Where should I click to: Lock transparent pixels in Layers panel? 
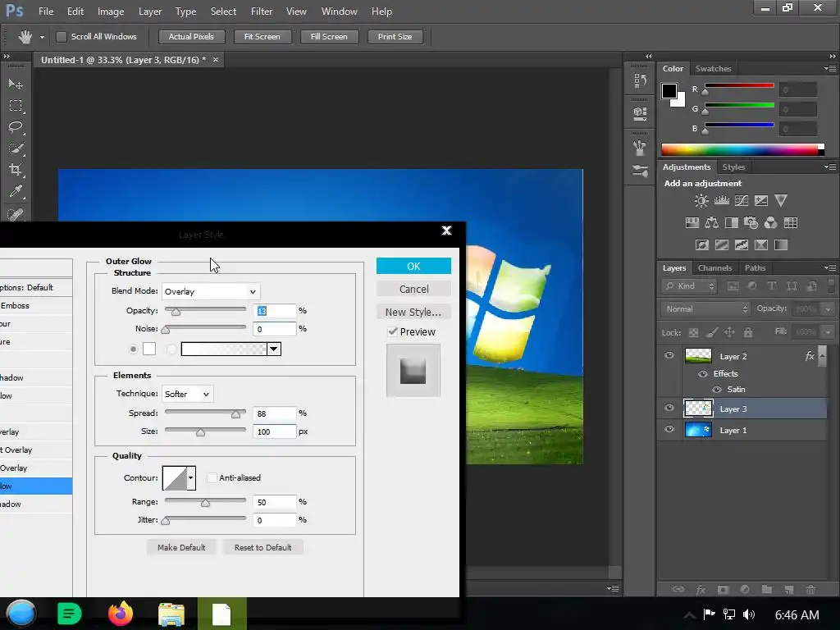pos(693,333)
